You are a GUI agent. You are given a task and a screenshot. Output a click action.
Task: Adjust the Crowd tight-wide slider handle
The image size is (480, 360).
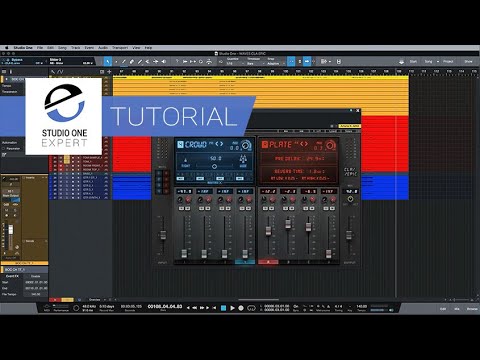coord(214,166)
